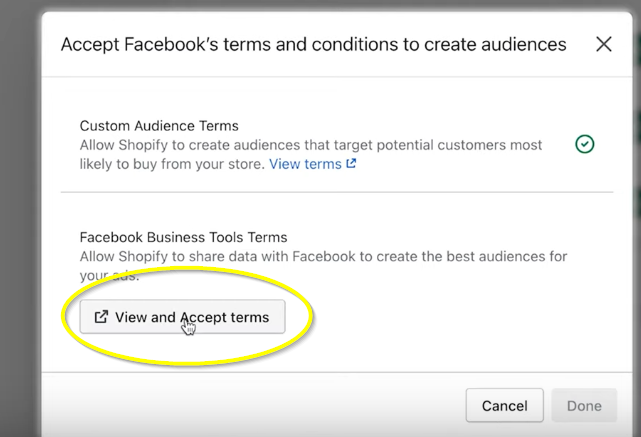This screenshot has width=641, height=437.
Task: Click the external link icon on the View and Accept terms button
Action: [x=101, y=317]
